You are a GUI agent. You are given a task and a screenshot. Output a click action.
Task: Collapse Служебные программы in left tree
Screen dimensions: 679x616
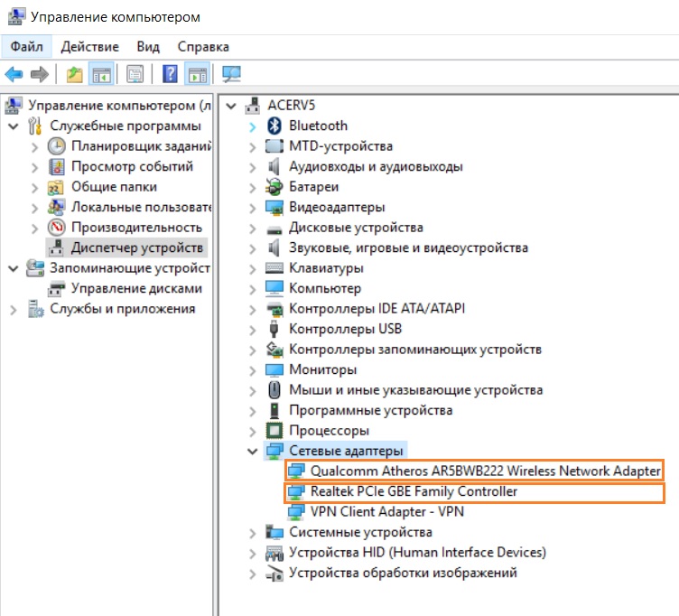tap(14, 126)
